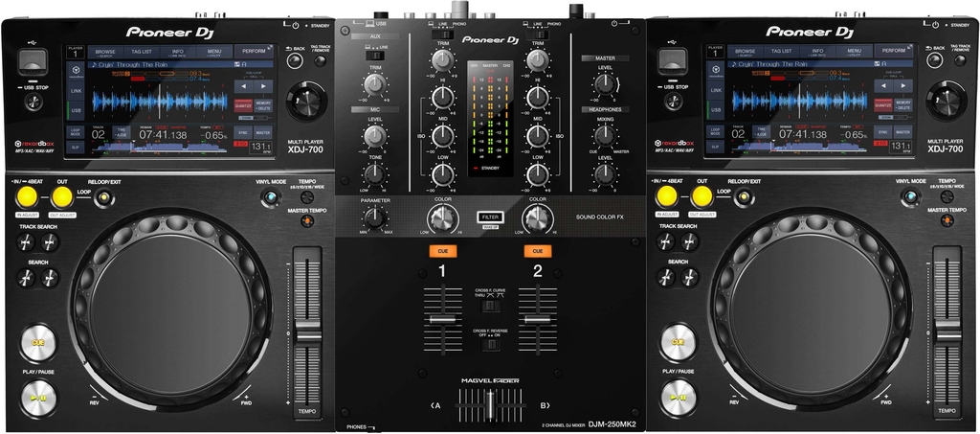Click the channel 1 TRIM knob
980x434 pixels.
coord(442,60)
